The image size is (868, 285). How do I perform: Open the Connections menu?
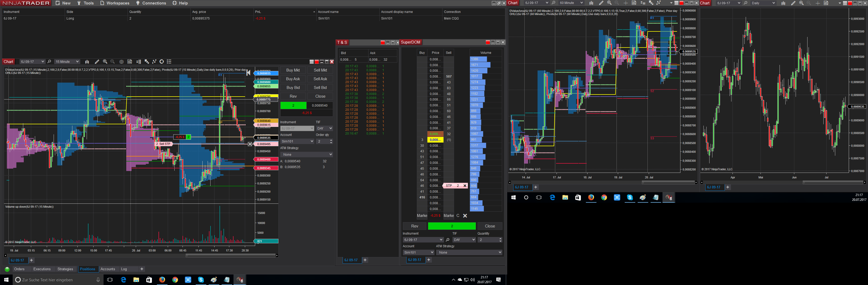(151, 3)
